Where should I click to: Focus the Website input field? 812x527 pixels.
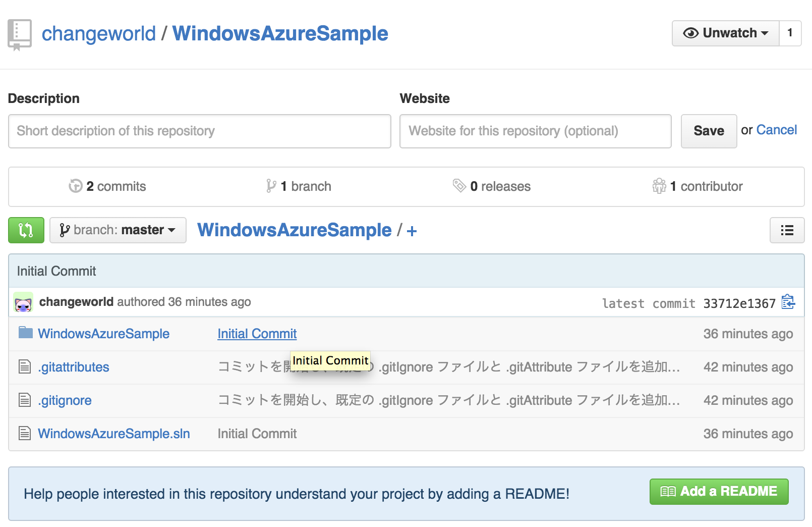(x=535, y=131)
